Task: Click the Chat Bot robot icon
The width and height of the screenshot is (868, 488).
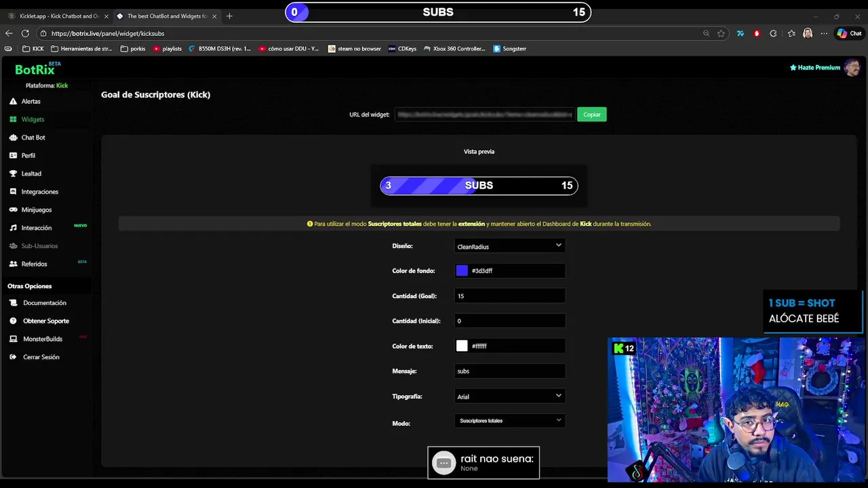Action: [13, 138]
